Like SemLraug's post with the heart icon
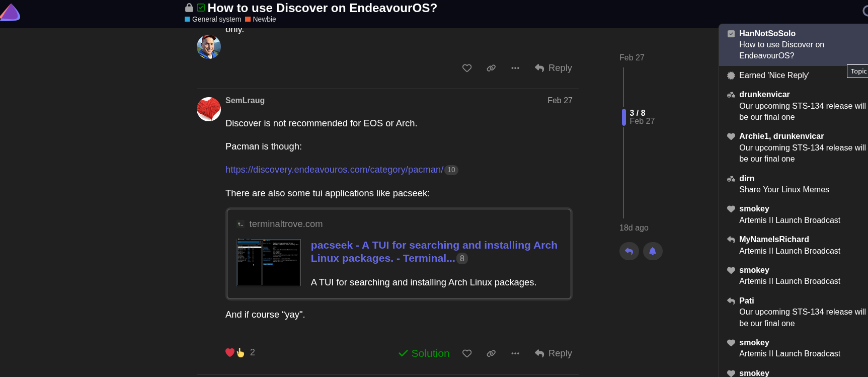The height and width of the screenshot is (377, 868). click(x=467, y=353)
